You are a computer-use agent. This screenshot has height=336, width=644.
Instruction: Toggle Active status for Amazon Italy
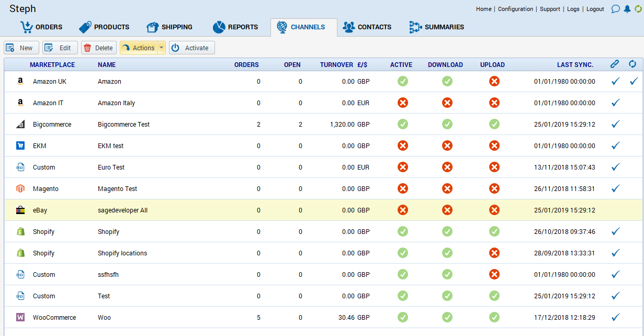[x=402, y=103]
